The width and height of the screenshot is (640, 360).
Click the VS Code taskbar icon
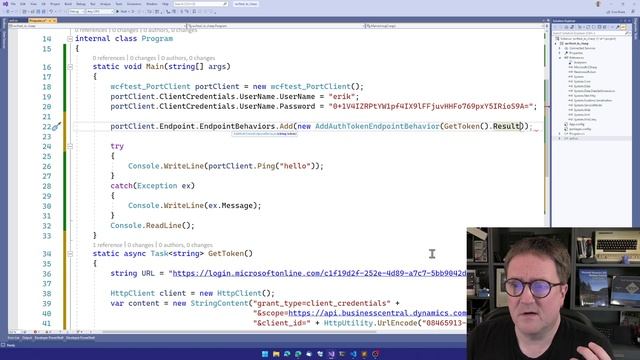point(353,353)
